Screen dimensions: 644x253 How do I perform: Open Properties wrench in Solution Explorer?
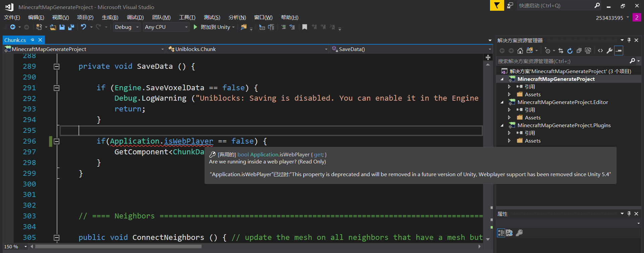(609, 51)
